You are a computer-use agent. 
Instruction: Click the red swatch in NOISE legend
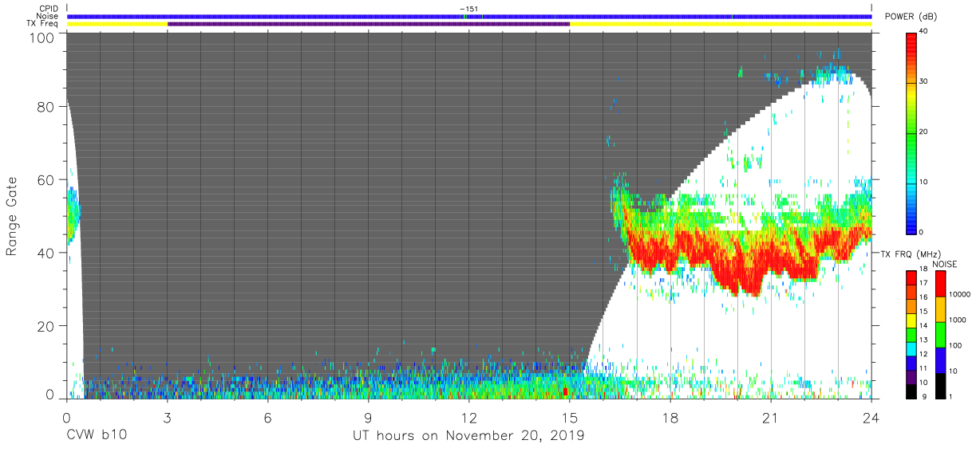(940, 283)
